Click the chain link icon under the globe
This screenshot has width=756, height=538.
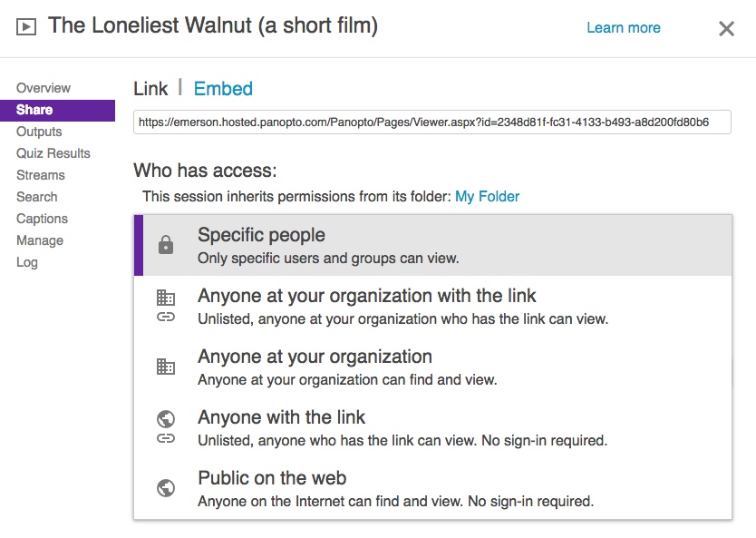click(166, 438)
